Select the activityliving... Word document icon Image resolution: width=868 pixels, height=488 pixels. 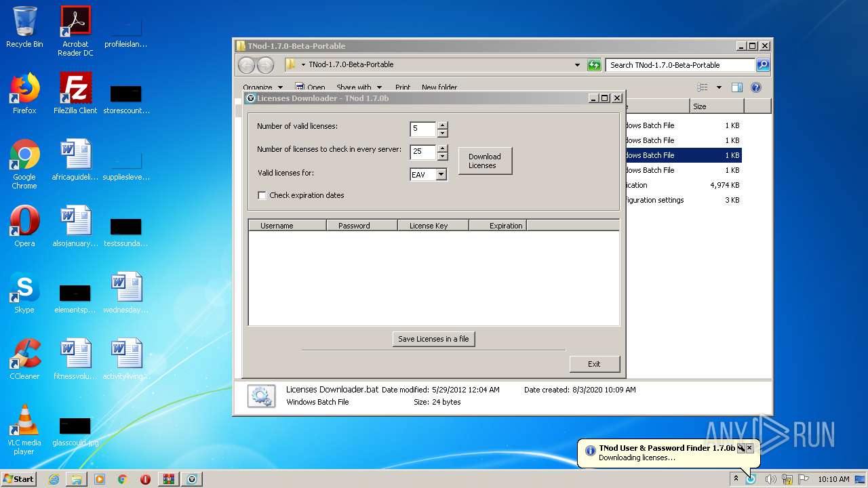(x=126, y=359)
